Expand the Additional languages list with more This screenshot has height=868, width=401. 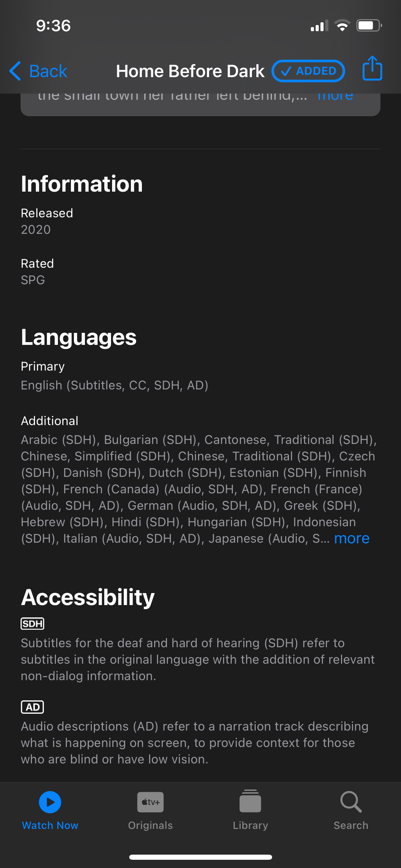(x=352, y=539)
